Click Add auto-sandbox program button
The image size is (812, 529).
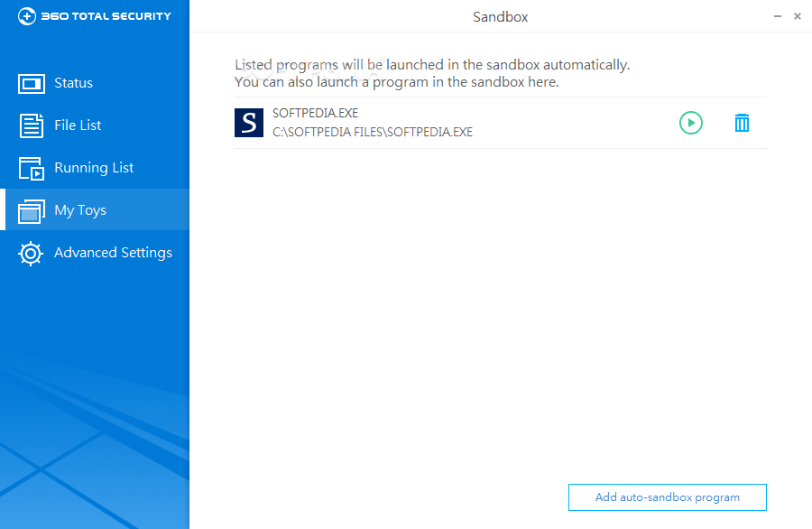pyautogui.click(x=667, y=497)
